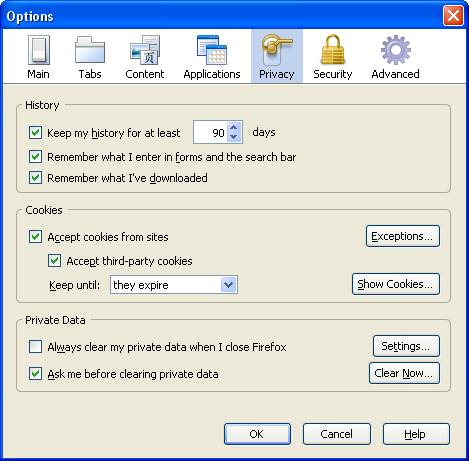Viewport: 469px width, 461px height.
Task: Click inside the history days number field
Action: (211, 132)
